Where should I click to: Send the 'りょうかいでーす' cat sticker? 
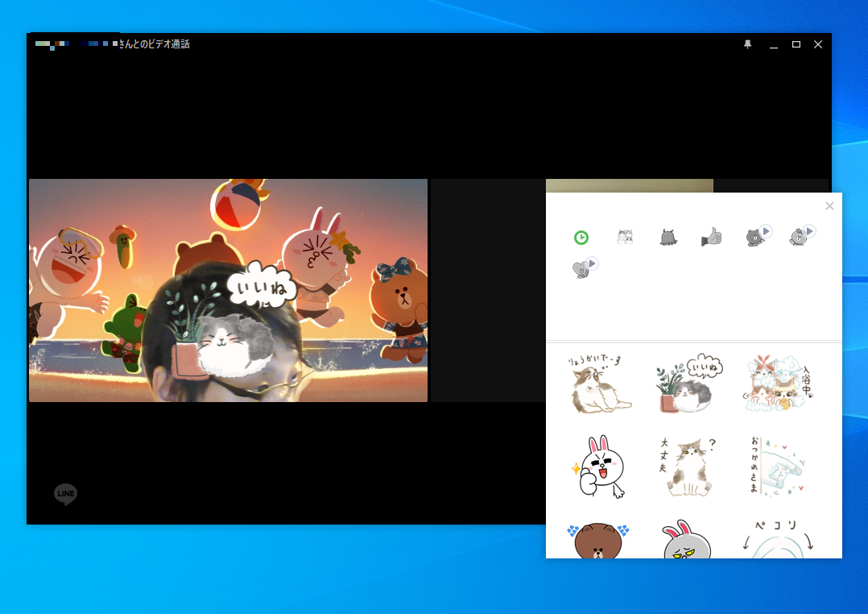599,384
